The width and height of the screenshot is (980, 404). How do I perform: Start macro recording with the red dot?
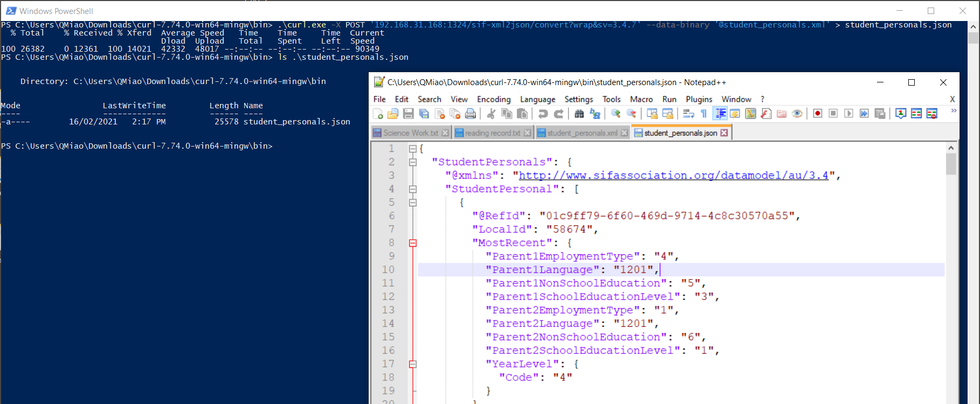(818, 114)
